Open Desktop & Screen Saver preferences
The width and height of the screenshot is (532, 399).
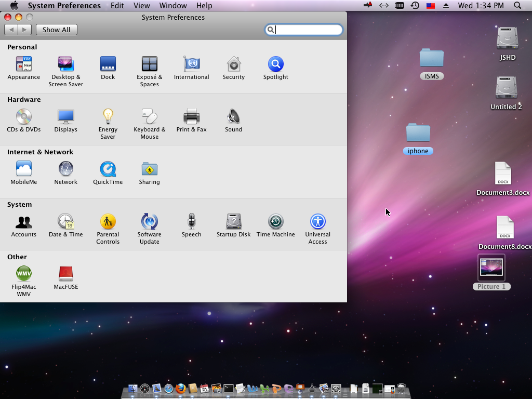(x=65, y=72)
